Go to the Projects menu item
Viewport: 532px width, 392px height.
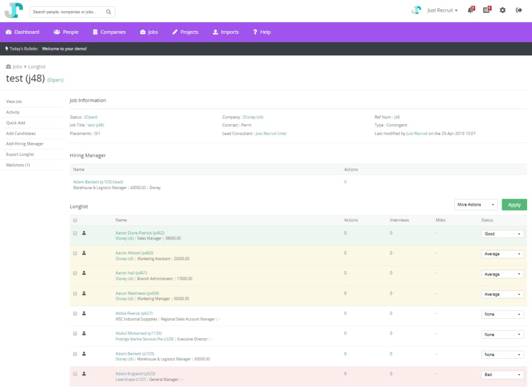coord(185,32)
